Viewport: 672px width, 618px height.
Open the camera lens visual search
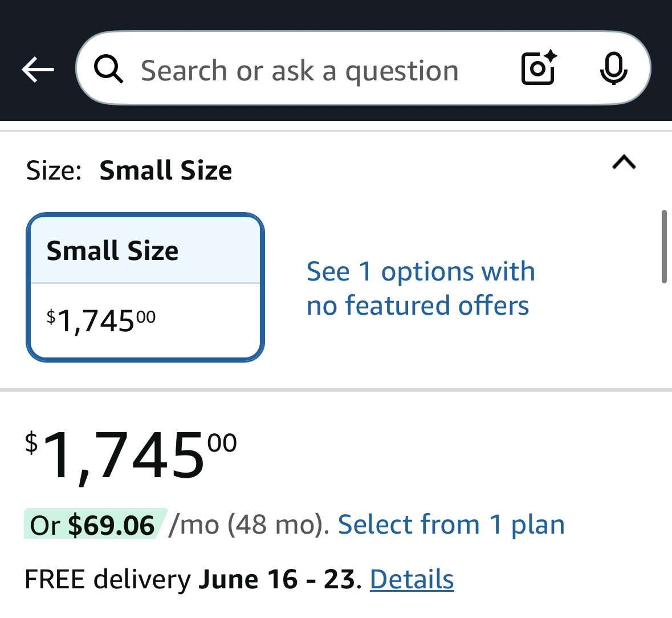539,68
